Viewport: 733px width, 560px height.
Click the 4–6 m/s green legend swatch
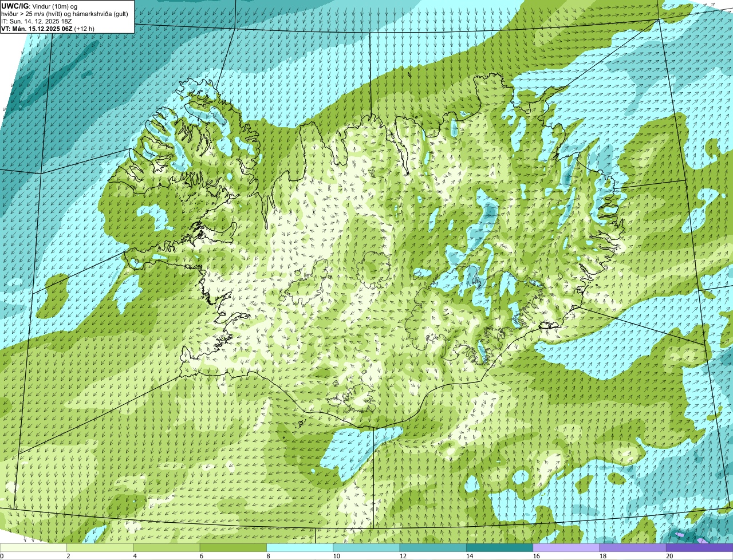pos(167,547)
